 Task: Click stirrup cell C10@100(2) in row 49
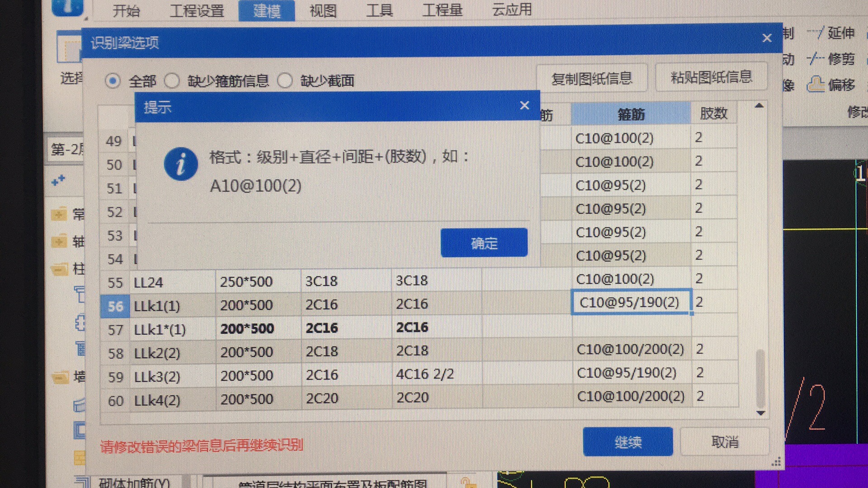pos(631,138)
